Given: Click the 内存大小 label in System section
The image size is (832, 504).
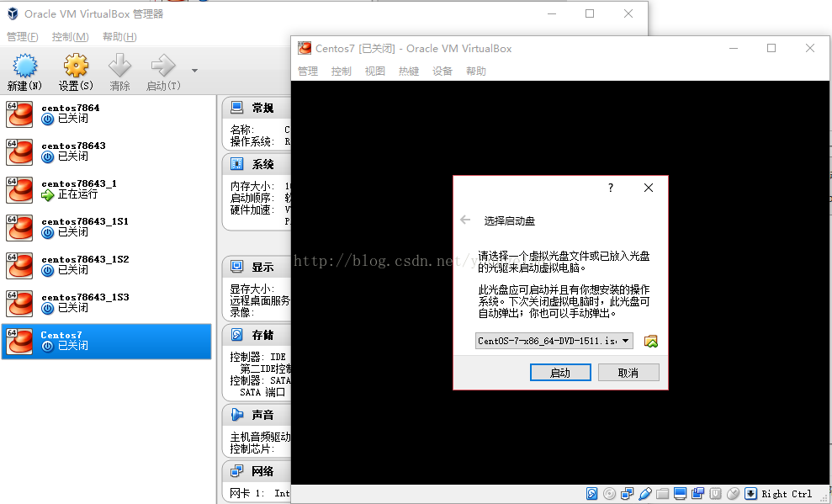Looking at the screenshot, I should [x=252, y=186].
